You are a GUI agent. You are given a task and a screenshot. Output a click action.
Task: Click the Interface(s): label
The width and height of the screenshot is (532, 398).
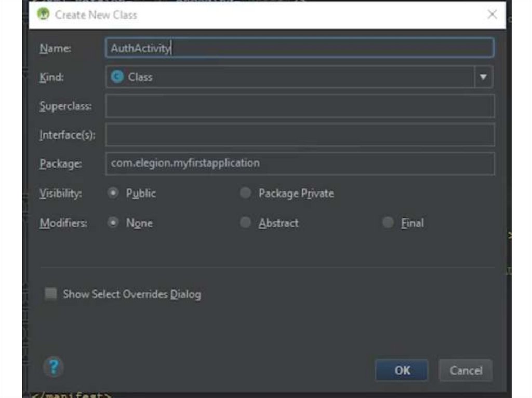(x=67, y=135)
